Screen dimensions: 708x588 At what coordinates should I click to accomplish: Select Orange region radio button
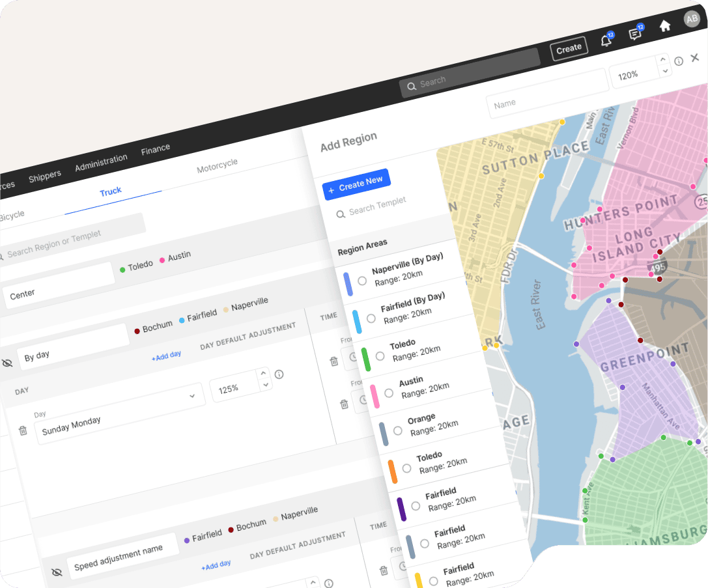[x=398, y=430]
